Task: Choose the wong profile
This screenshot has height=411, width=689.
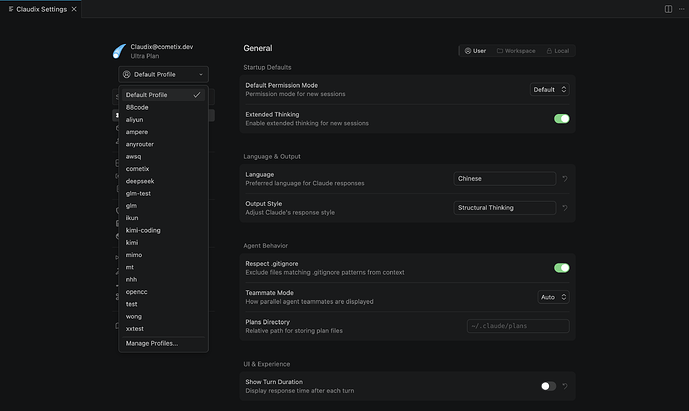Action: click(163, 316)
